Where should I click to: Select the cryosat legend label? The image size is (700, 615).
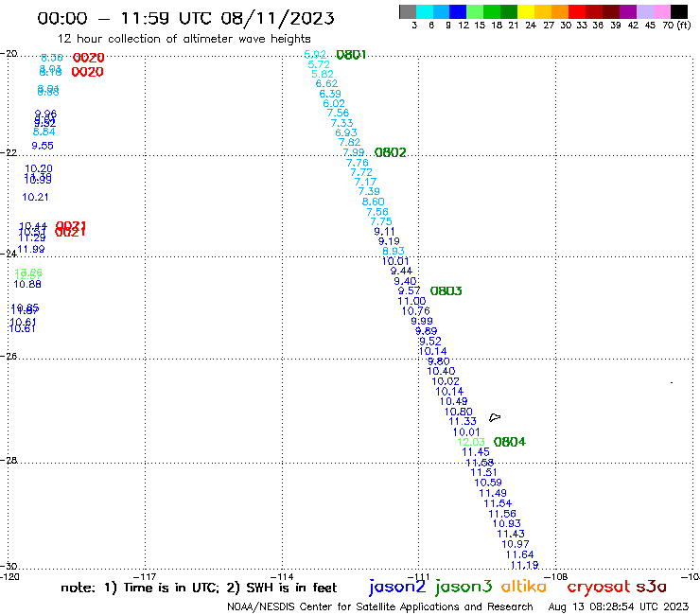click(599, 588)
